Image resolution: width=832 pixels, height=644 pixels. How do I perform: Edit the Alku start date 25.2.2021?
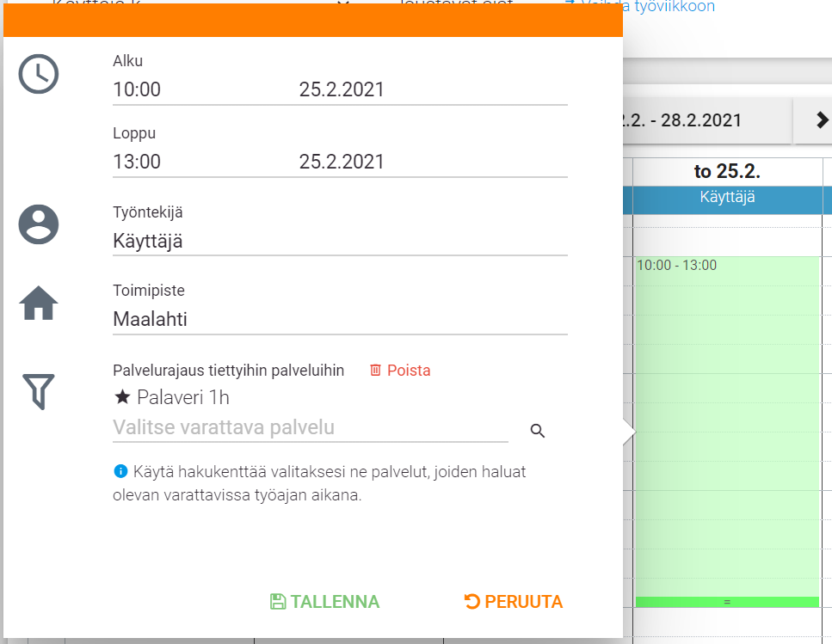click(342, 89)
